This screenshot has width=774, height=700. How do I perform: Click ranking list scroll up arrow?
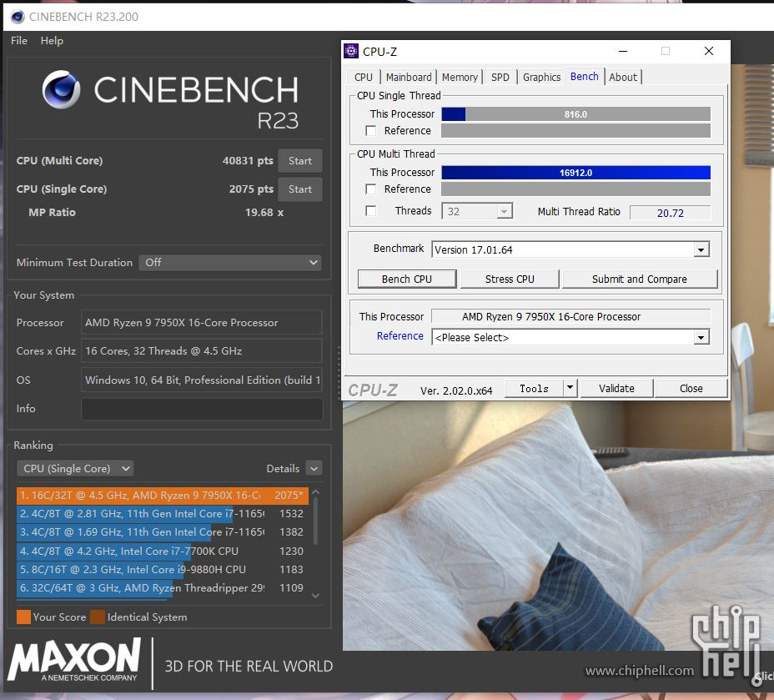point(316,492)
